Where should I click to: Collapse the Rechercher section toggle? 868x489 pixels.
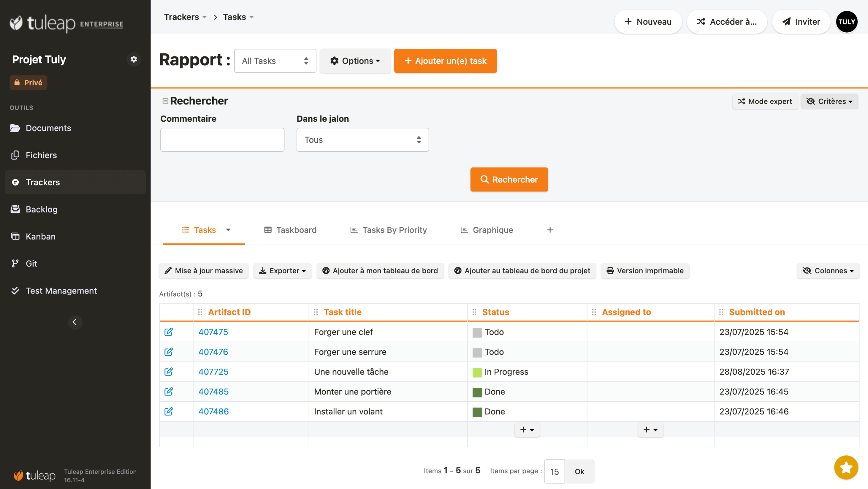pos(165,101)
